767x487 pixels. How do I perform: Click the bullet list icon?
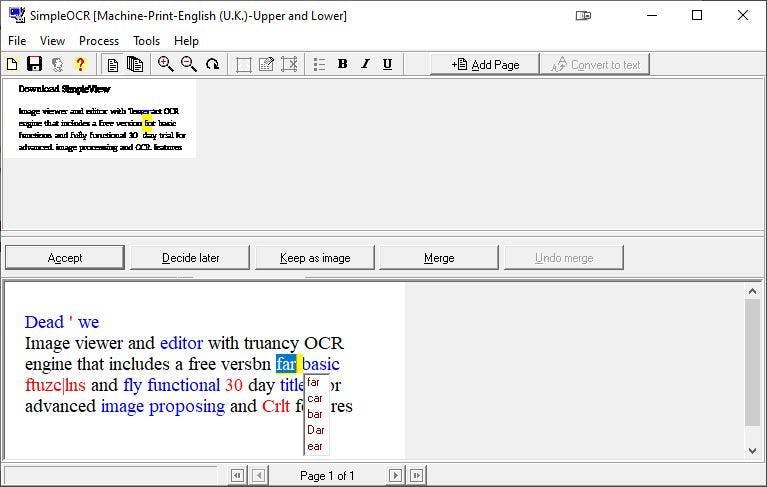coord(319,64)
